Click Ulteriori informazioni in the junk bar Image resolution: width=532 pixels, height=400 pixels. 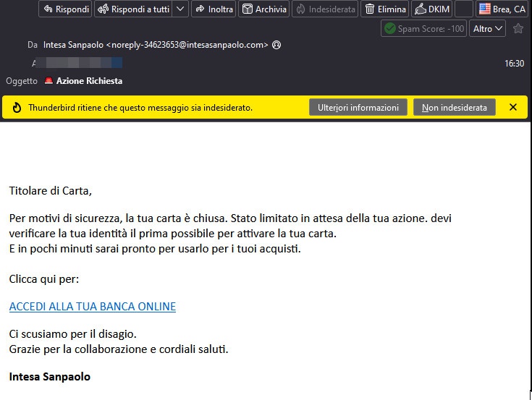[358, 107]
